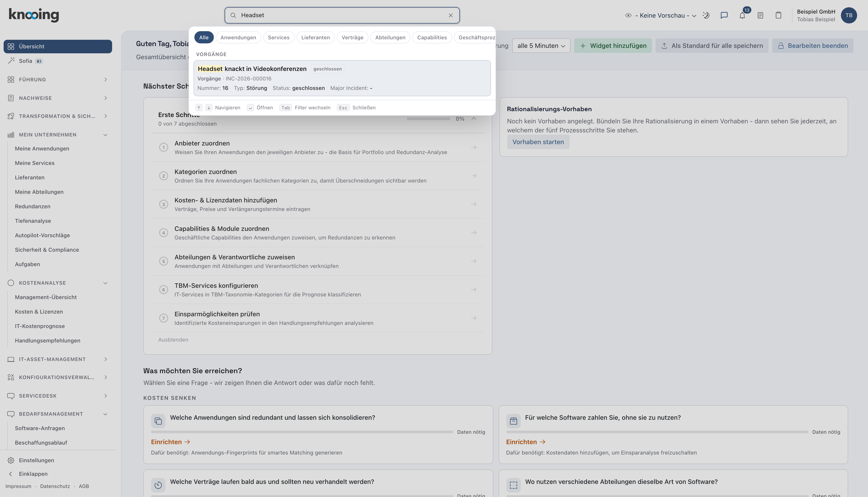
Task: Open Einstellungen in the sidebar
Action: coord(37,460)
